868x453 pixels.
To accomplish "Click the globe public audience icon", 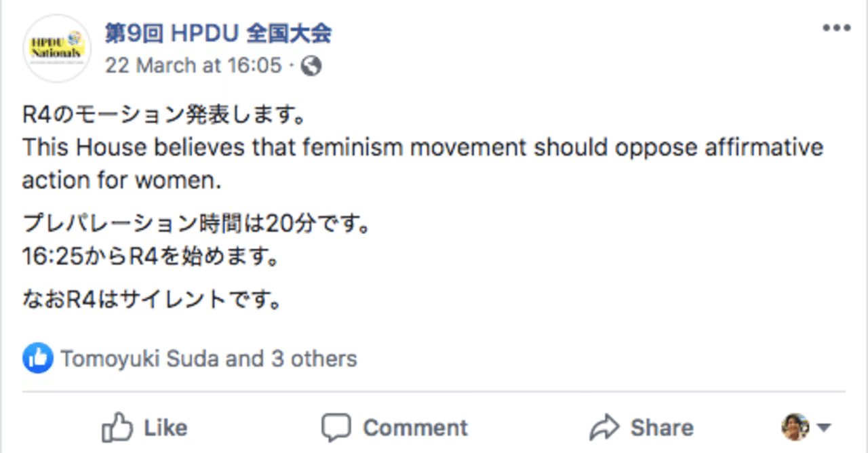I will point(311,66).
